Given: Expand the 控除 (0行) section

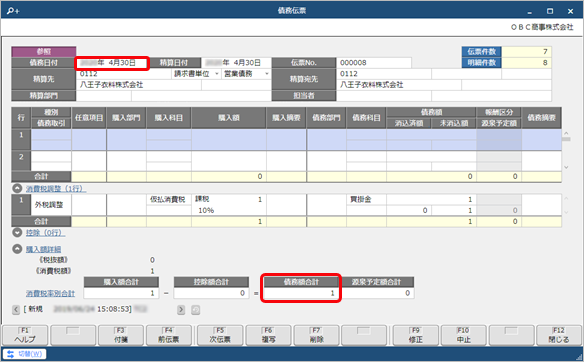Looking at the screenshot, I should tap(17, 233).
